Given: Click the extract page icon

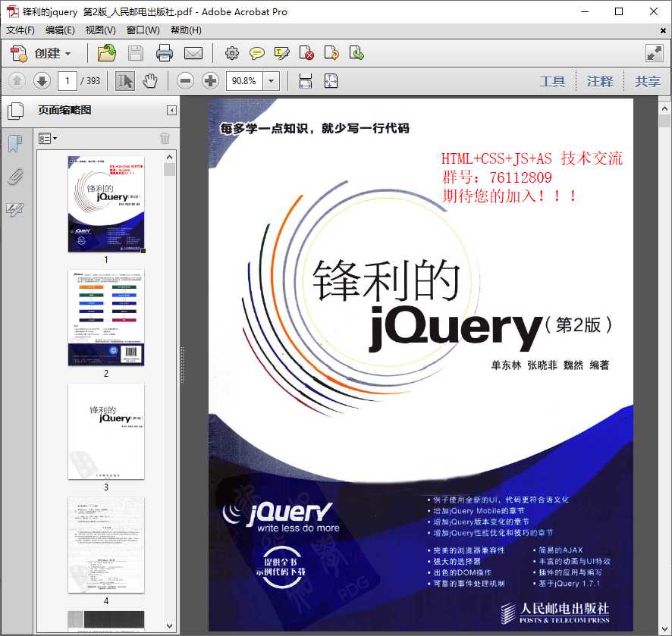Looking at the screenshot, I should point(356,54).
